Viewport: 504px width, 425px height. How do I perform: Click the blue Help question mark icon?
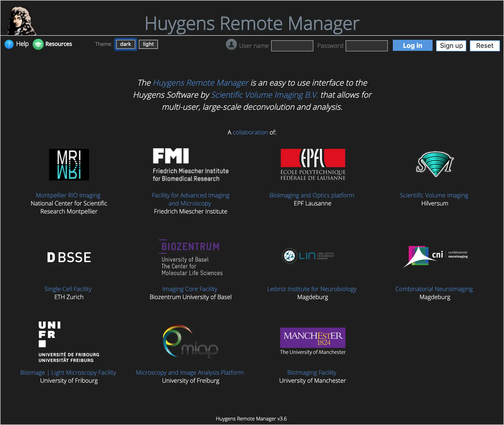coord(9,44)
